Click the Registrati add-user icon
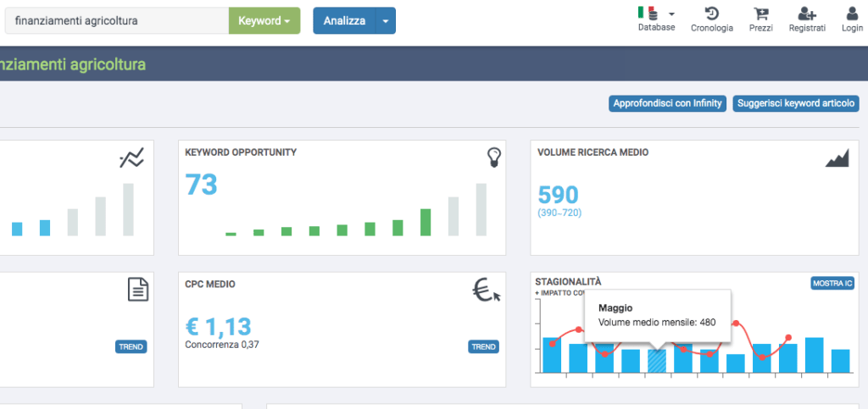This screenshot has height=409, width=868. click(807, 14)
